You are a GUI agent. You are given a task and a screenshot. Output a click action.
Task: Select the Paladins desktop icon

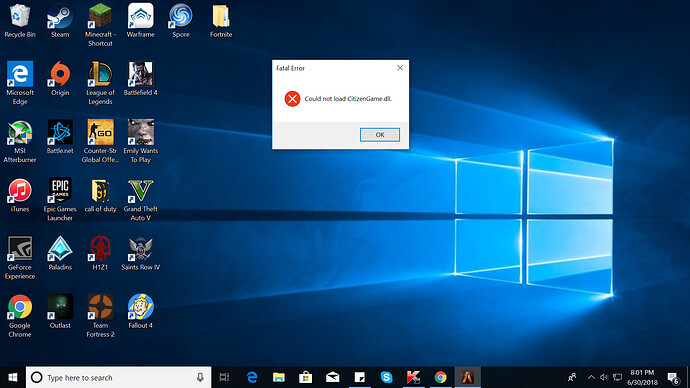coord(60,253)
